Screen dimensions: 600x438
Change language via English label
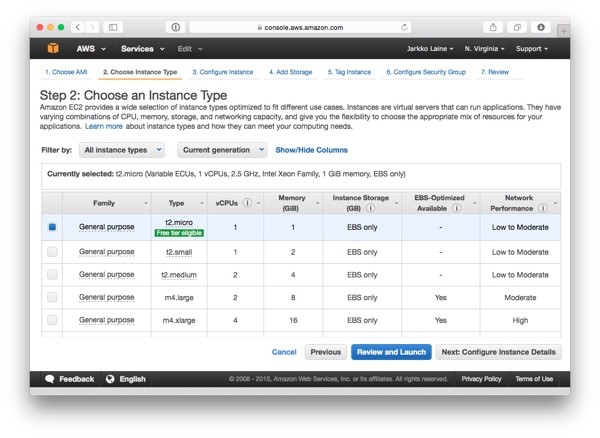[x=132, y=379]
